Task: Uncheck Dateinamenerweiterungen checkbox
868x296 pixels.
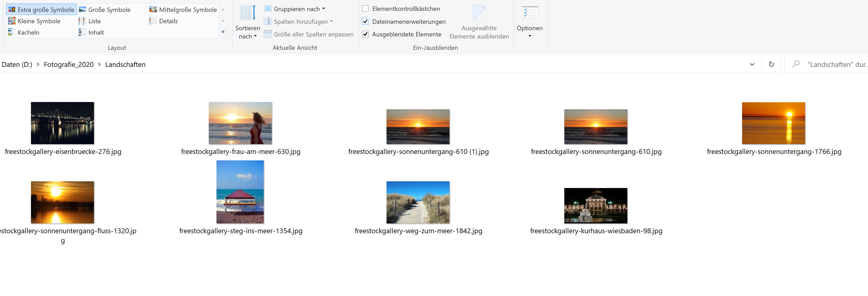Action: [x=365, y=21]
